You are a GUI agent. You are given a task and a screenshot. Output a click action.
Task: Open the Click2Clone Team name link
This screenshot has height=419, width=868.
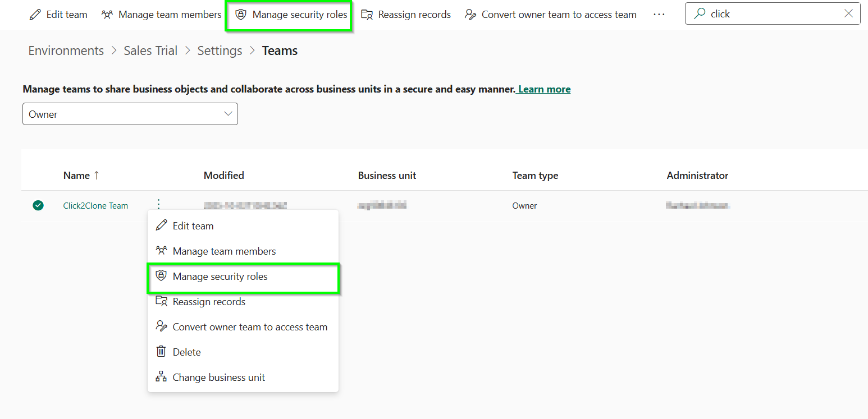click(95, 206)
